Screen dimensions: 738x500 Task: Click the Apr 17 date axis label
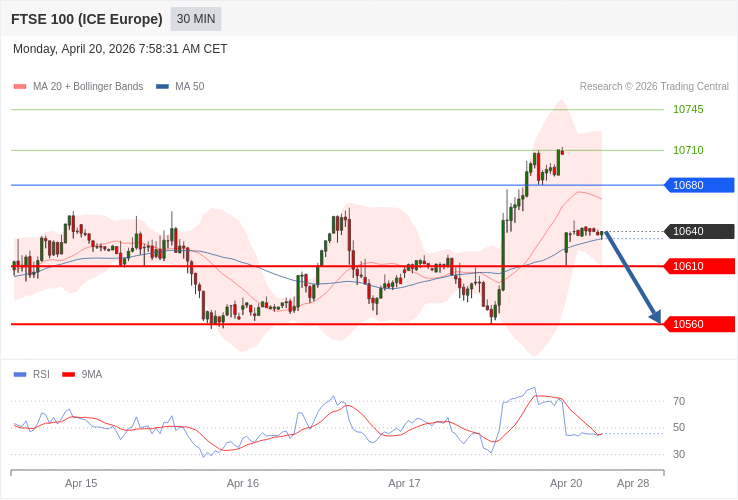point(404,484)
